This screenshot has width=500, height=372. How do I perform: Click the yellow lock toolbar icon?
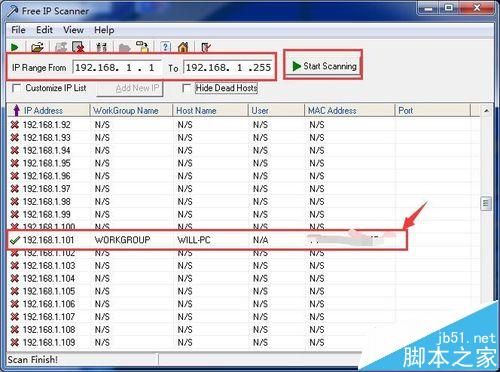142,47
